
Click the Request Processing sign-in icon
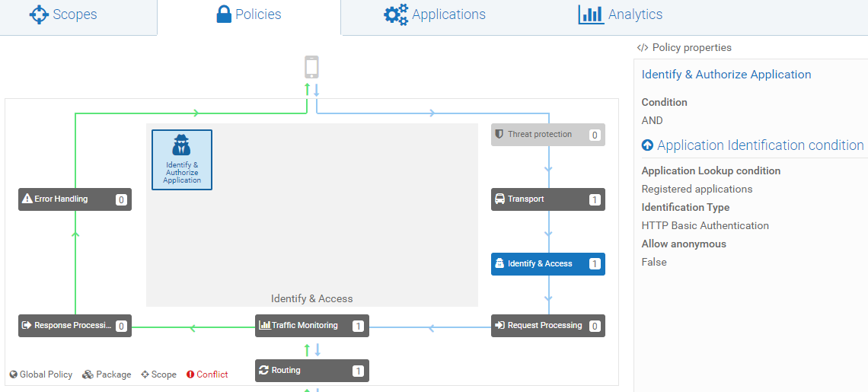click(x=499, y=325)
